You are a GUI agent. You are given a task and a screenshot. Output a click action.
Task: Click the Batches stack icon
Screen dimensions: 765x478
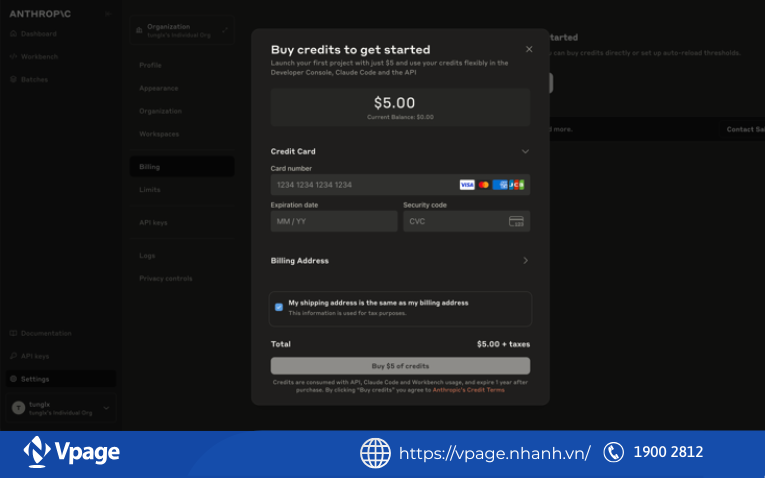point(13,79)
